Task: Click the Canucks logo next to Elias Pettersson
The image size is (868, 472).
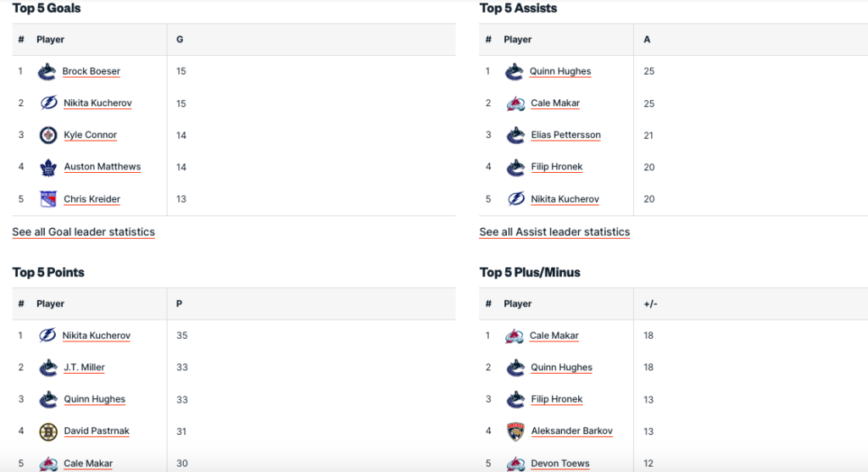Action: (515, 136)
